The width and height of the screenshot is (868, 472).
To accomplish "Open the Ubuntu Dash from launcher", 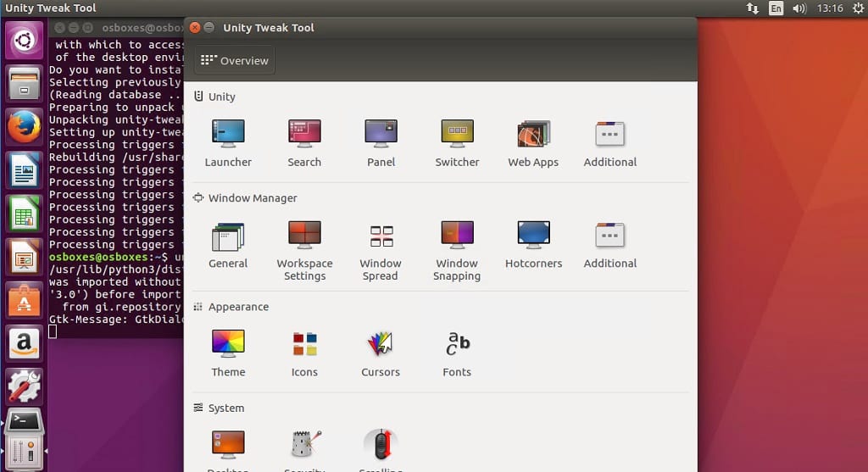I will (24, 41).
